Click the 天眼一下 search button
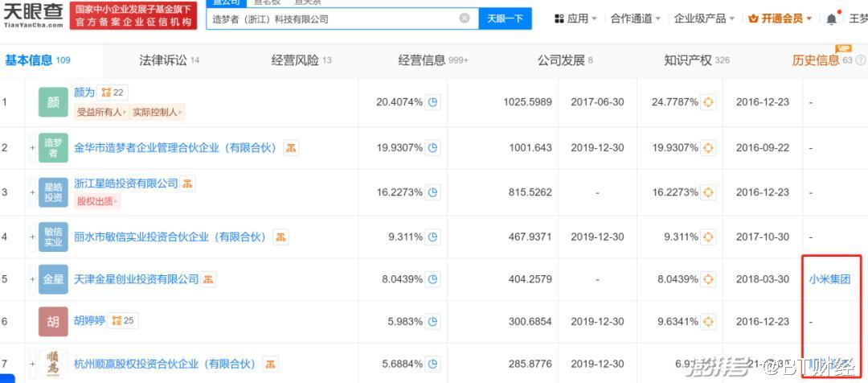The width and height of the screenshot is (868, 383). [506, 19]
